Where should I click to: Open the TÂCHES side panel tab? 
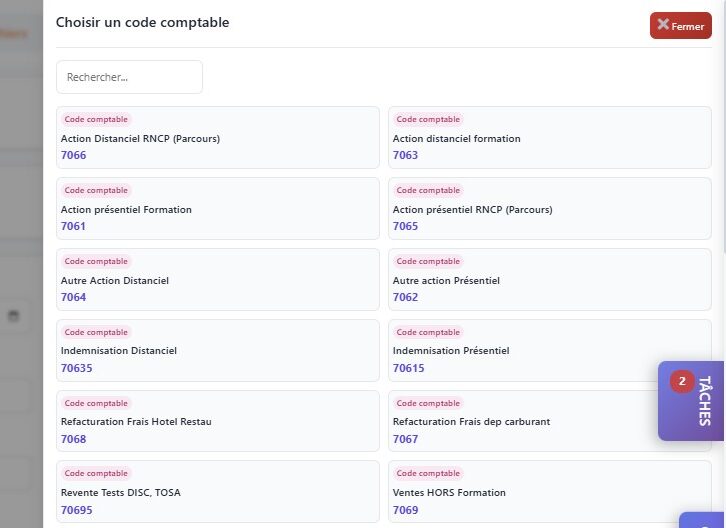click(x=704, y=401)
